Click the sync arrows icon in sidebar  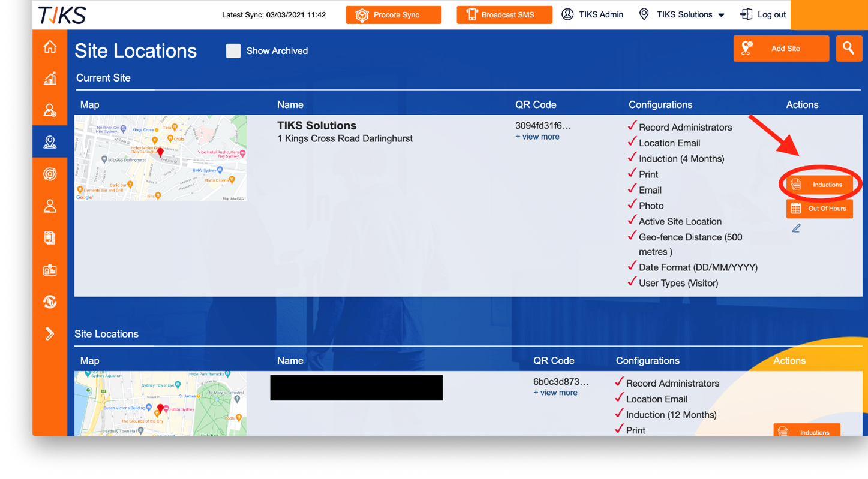[50, 302]
